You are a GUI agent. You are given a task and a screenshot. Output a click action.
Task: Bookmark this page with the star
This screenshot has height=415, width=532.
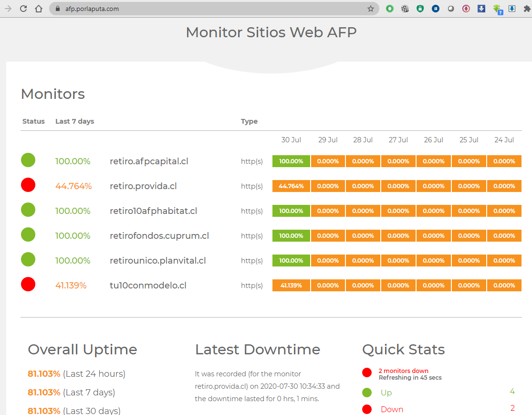point(371,9)
